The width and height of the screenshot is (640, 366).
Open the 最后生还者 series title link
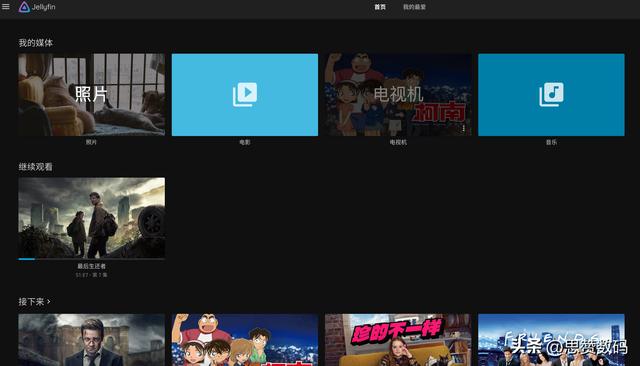(91, 266)
